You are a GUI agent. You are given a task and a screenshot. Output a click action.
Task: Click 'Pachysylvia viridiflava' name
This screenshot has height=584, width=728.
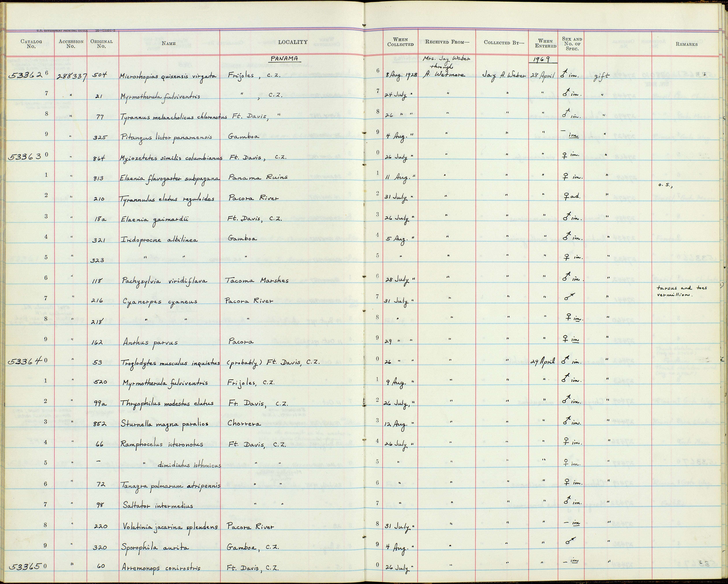pyautogui.click(x=164, y=281)
